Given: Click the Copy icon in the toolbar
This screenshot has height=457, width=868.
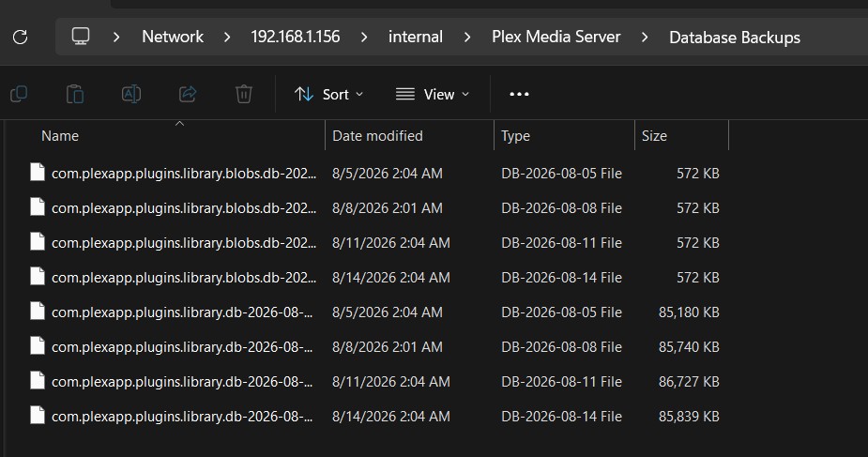Looking at the screenshot, I should tap(19, 94).
